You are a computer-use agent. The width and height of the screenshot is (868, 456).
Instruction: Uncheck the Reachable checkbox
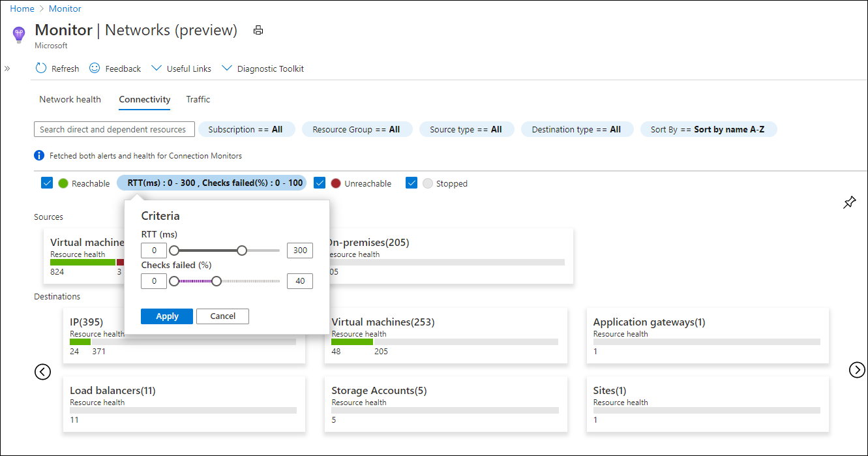point(47,183)
